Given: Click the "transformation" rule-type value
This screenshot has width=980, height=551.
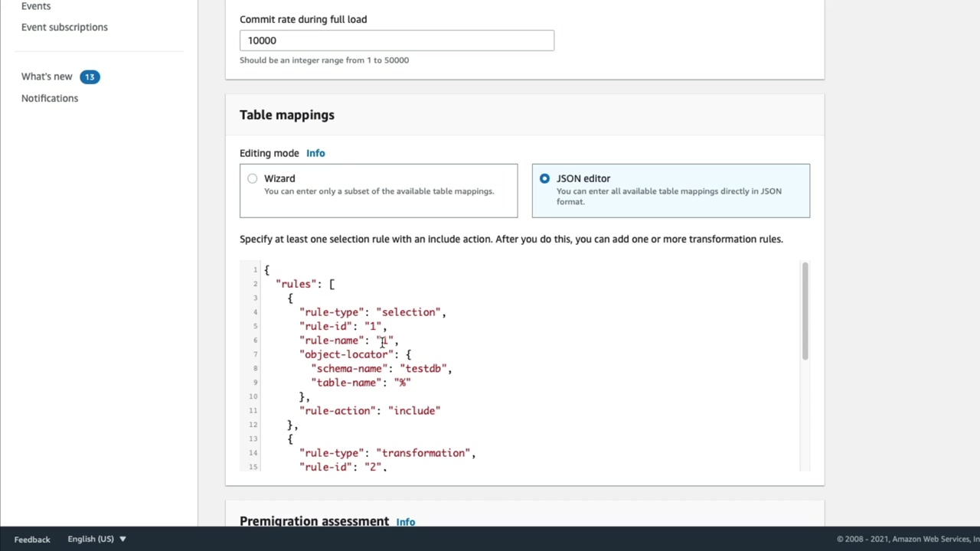Looking at the screenshot, I should click(x=425, y=453).
